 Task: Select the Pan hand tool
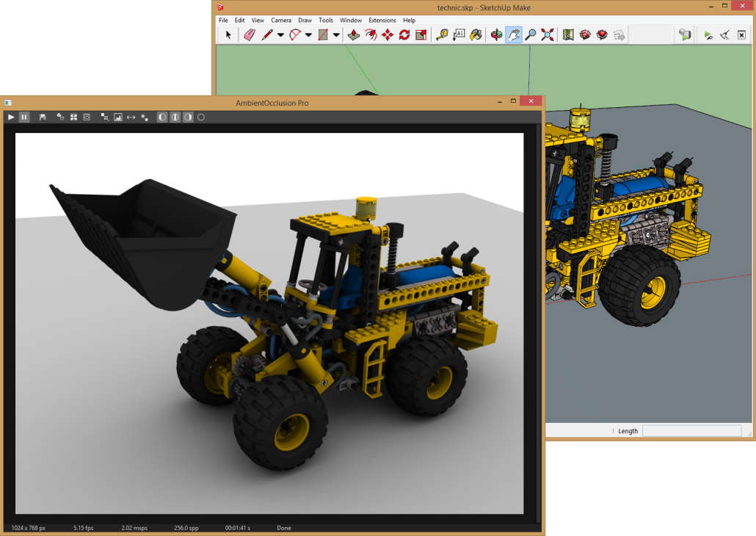pos(514,35)
